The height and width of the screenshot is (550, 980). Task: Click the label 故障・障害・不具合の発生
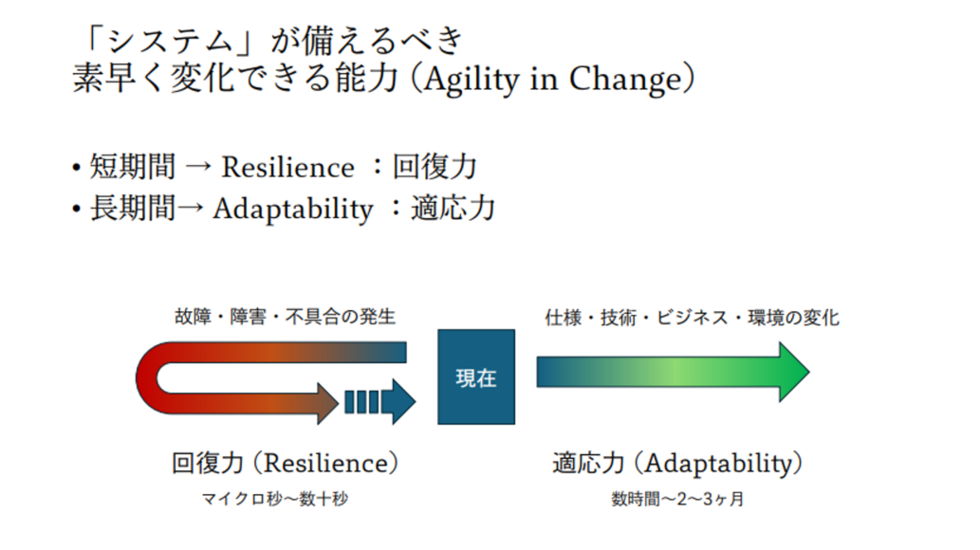click(x=285, y=317)
